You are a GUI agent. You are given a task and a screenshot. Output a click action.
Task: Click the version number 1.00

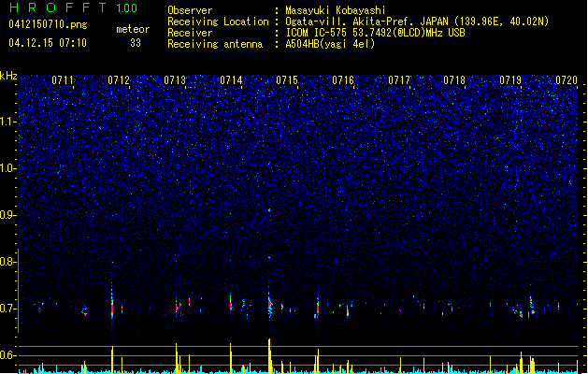(127, 8)
